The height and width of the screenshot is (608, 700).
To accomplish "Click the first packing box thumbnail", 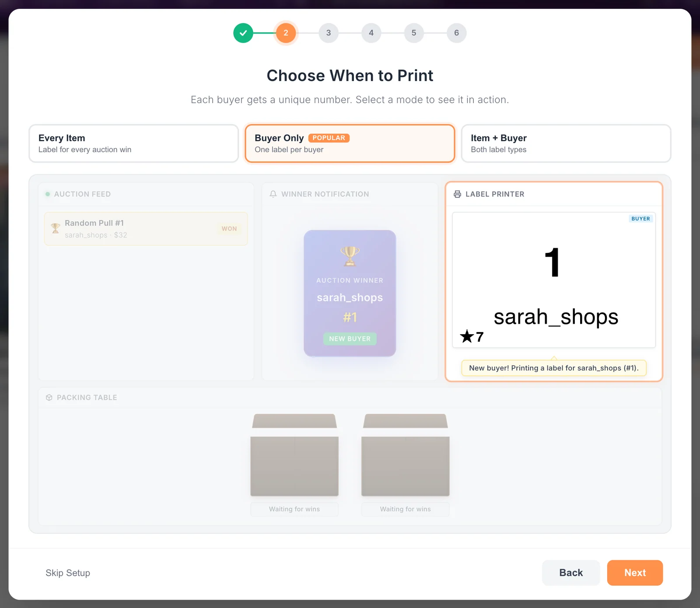I will tap(294, 455).
